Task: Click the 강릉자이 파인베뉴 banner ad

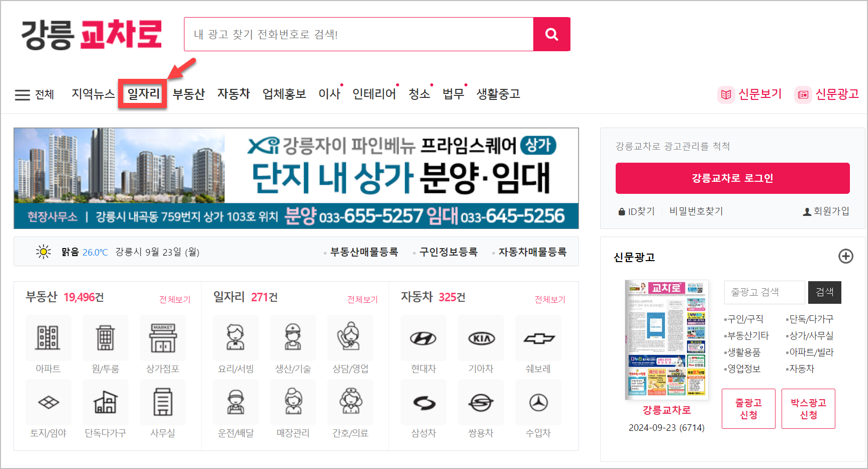Action: (296, 178)
